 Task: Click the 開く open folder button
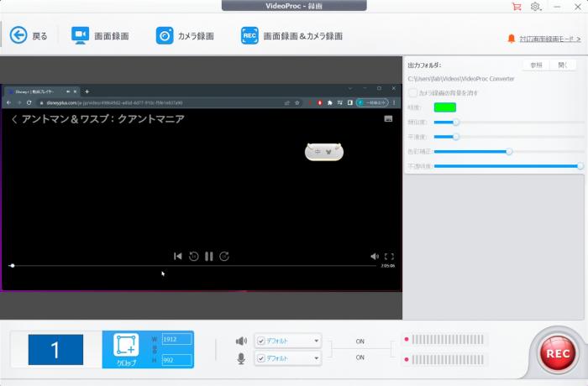(563, 65)
